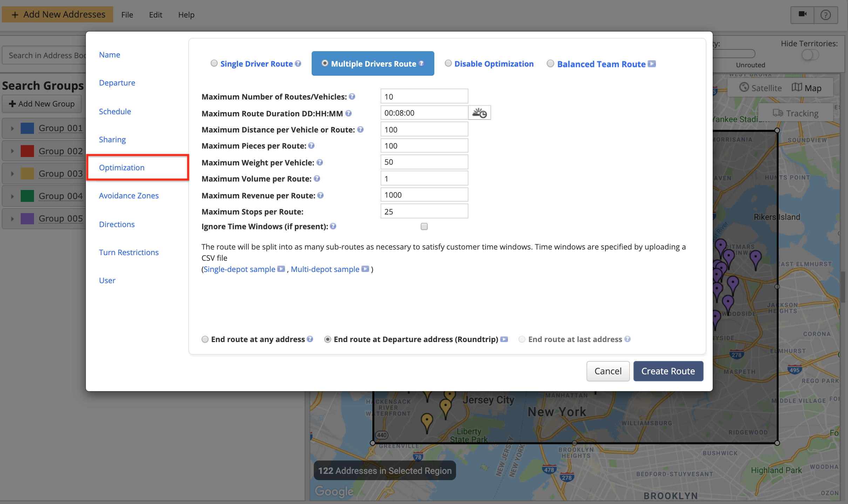The image size is (848, 504).
Task: Check Ignore Time Windows checkbox
Action: (424, 226)
